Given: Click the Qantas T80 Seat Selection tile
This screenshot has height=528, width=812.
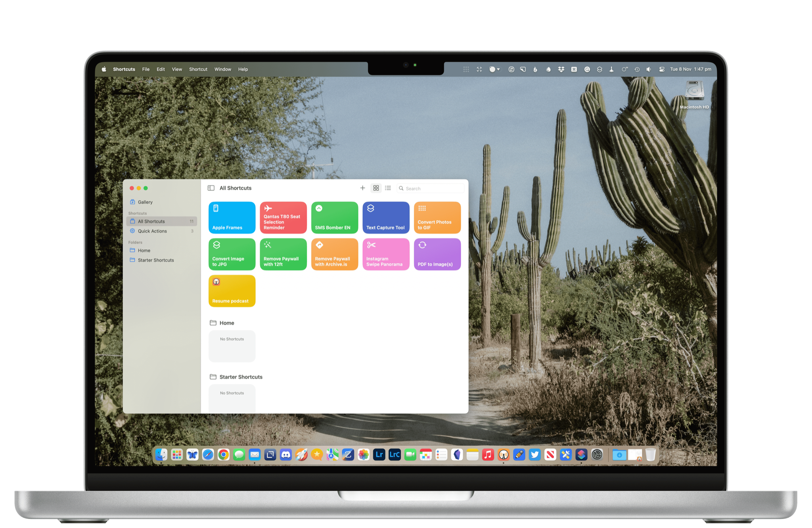Looking at the screenshot, I should pos(283,218).
